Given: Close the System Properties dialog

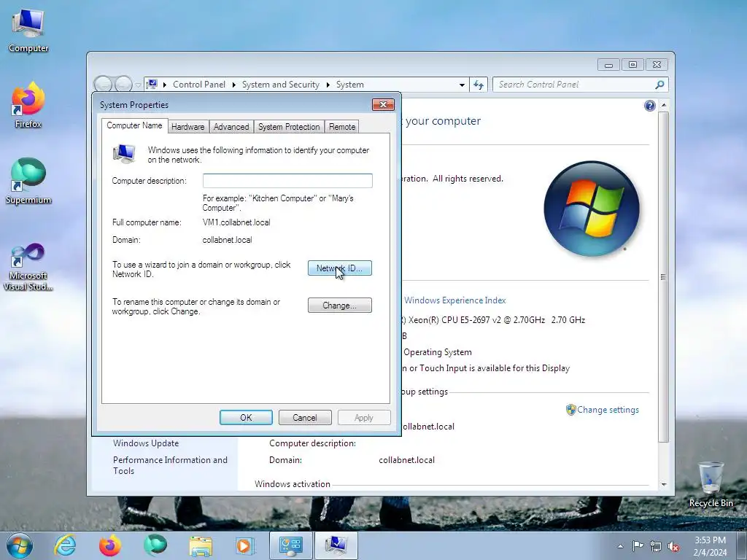Looking at the screenshot, I should click(x=383, y=105).
